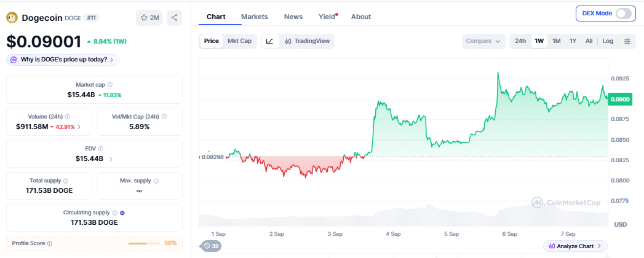Click the 8.84% (1W) change indicator
The width and height of the screenshot is (644, 258).
pos(106,41)
